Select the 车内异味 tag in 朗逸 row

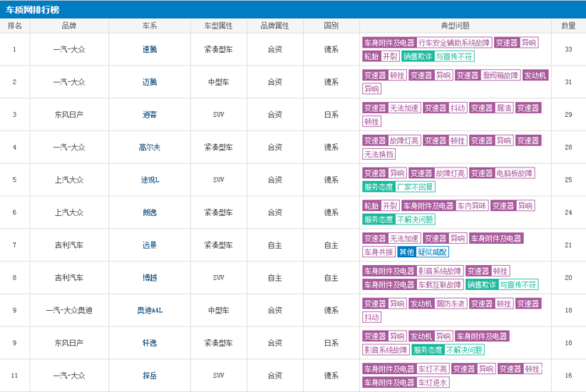[x=471, y=206]
